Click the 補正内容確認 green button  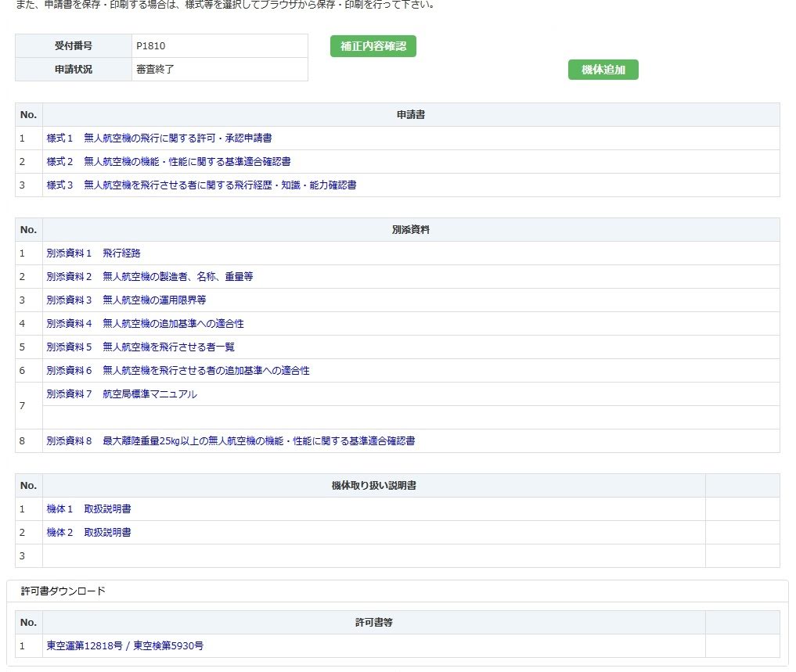373,46
